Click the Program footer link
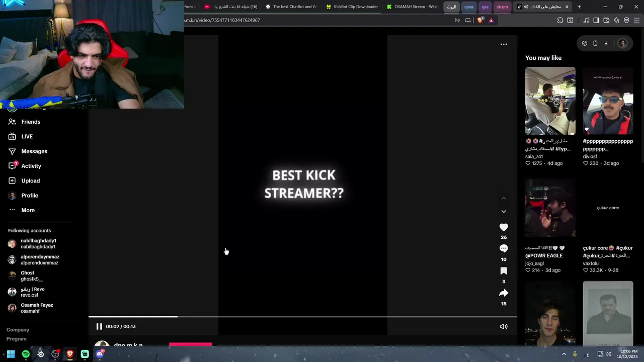The width and height of the screenshot is (644, 362). pyautogui.click(x=17, y=339)
